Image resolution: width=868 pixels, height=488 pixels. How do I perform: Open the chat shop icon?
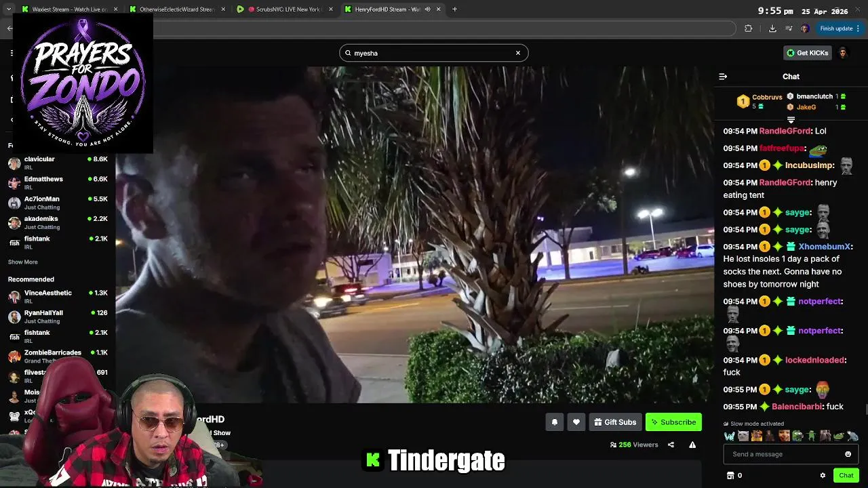730,475
